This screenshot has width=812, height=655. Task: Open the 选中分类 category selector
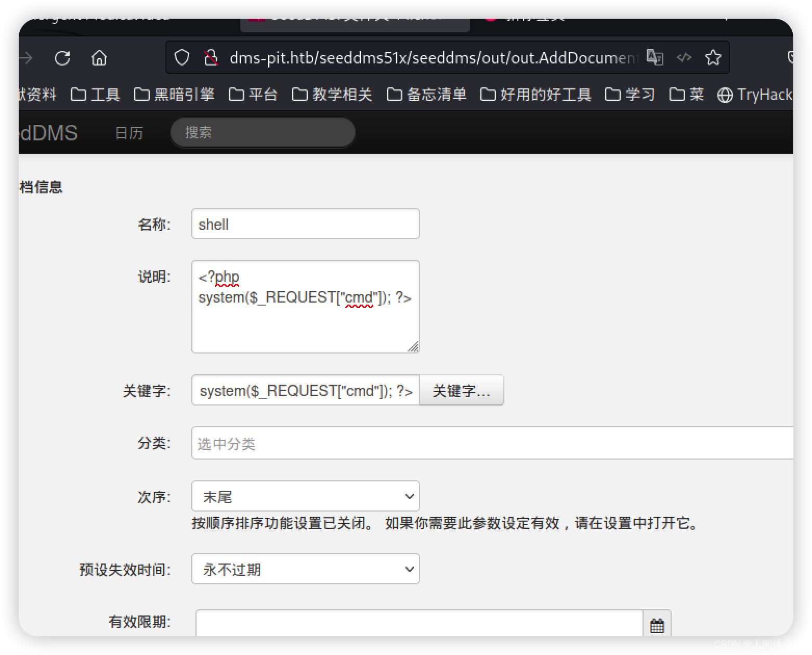(492, 443)
